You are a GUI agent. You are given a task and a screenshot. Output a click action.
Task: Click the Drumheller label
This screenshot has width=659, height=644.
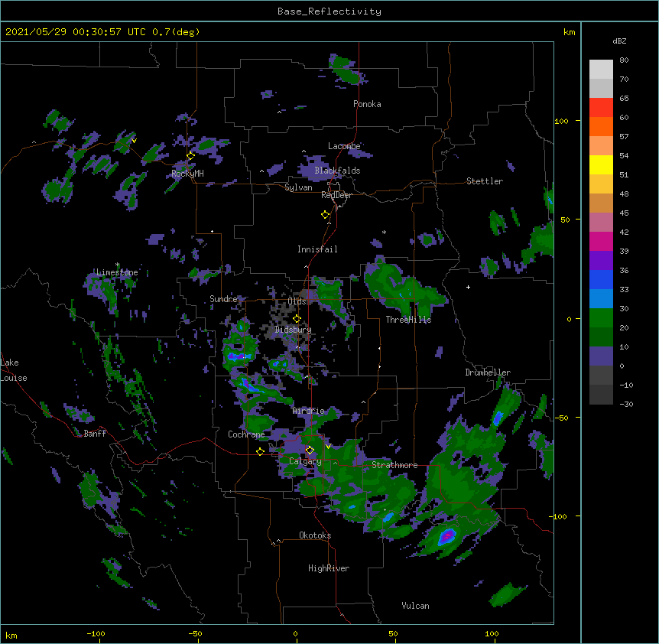[488, 372]
